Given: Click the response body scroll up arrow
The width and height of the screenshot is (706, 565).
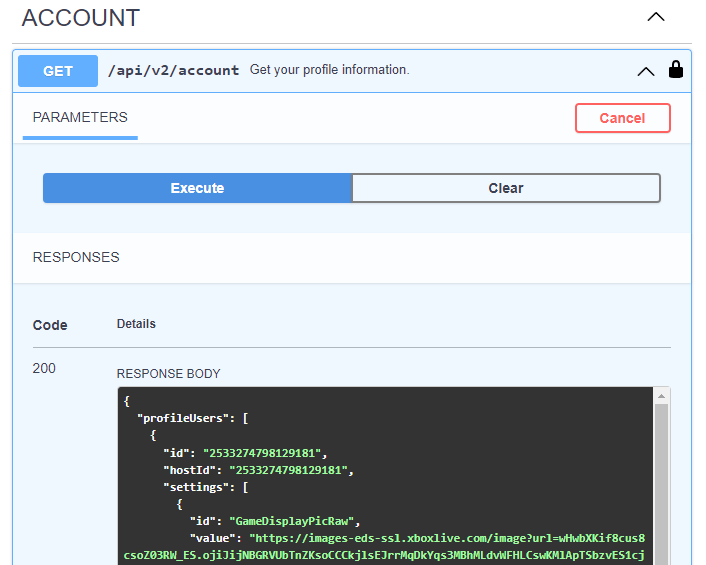Looking at the screenshot, I should (x=661, y=396).
